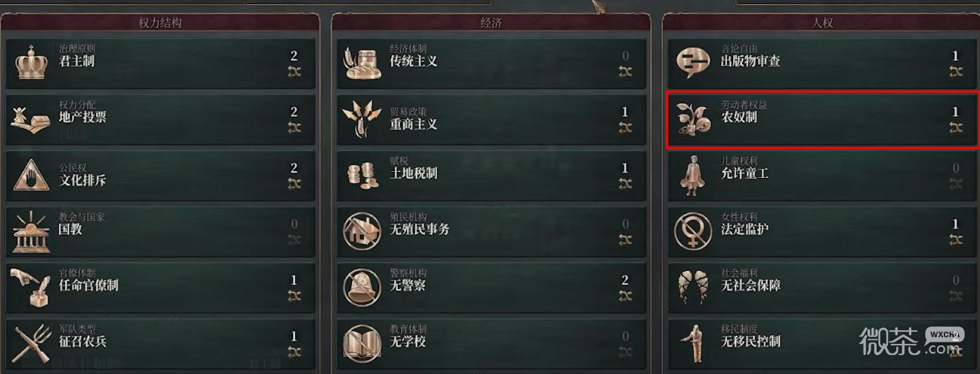Click the windmill icon for 地产投票
980x374 pixels.
32,118
